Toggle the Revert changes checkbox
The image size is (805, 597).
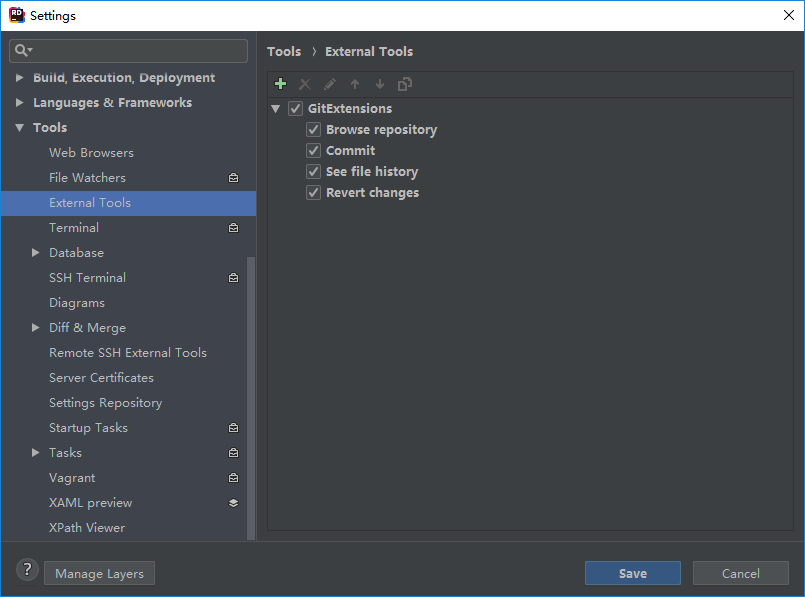coord(313,192)
